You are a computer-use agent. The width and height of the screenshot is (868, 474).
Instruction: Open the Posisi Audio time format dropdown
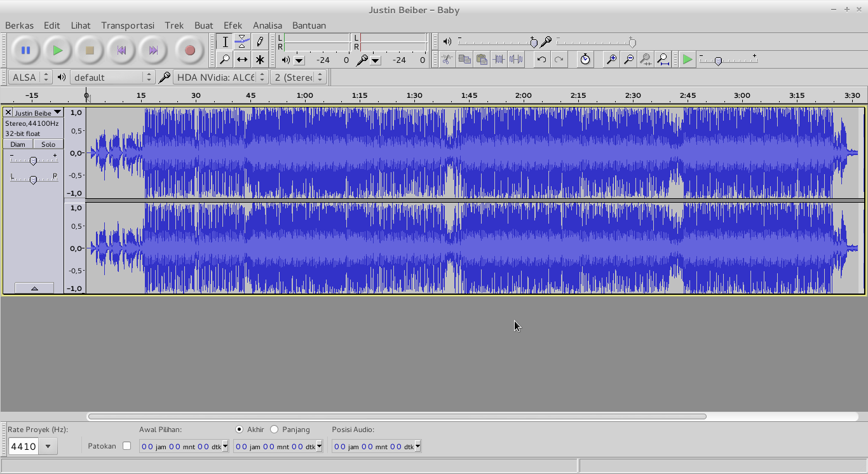[x=417, y=446]
